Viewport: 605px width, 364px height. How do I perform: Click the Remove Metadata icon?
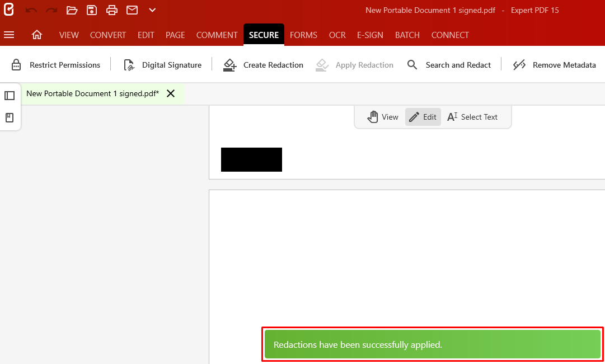point(519,65)
